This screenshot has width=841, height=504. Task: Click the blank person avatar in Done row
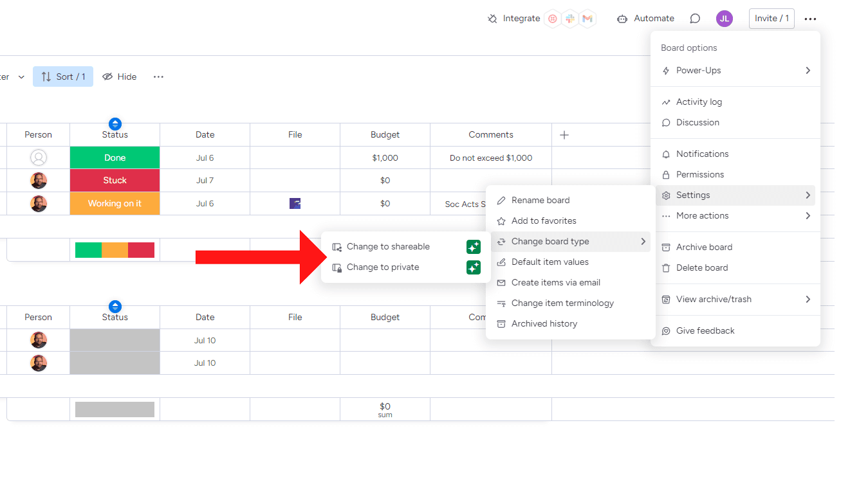(39, 157)
